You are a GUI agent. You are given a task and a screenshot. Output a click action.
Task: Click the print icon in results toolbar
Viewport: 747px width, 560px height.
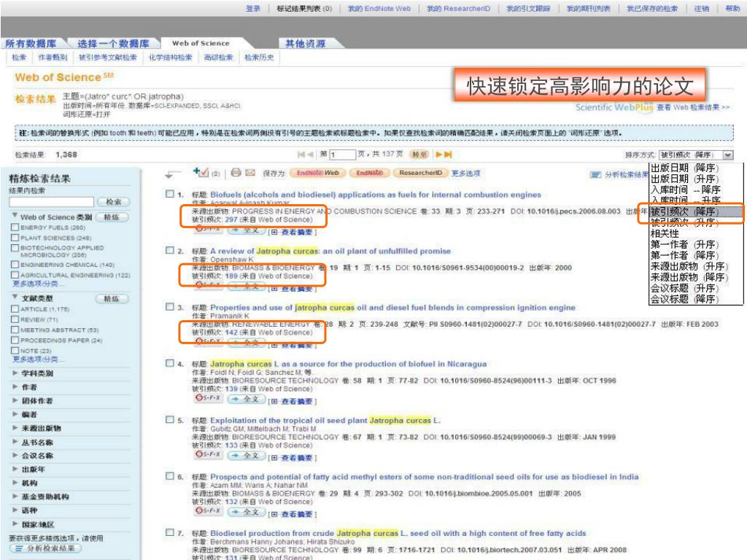(x=236, y=172)
